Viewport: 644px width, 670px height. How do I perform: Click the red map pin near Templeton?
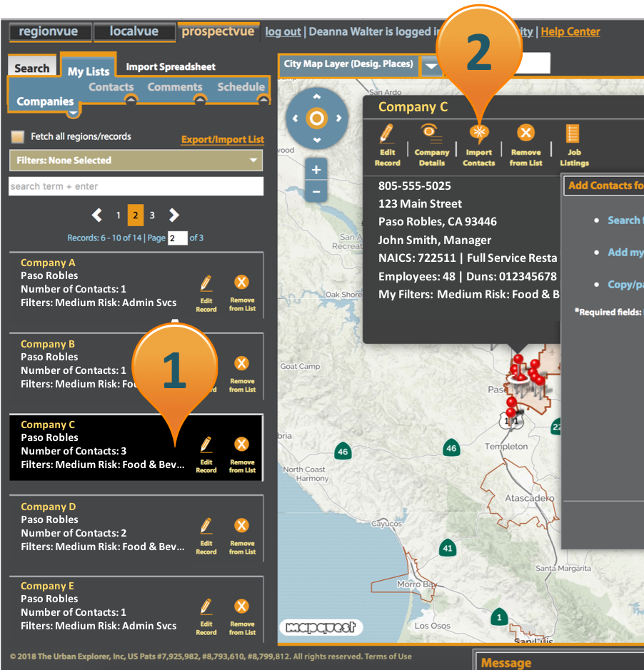click(510, 412)
